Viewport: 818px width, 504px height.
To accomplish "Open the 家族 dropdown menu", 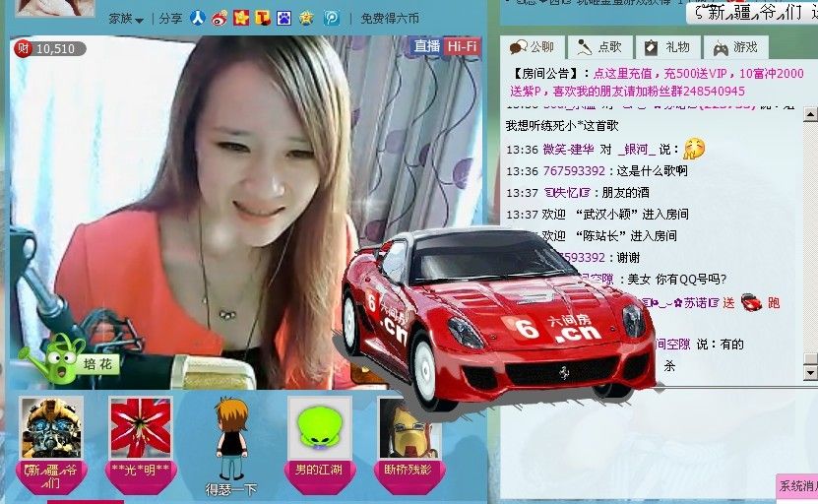I will click(126, 19).
